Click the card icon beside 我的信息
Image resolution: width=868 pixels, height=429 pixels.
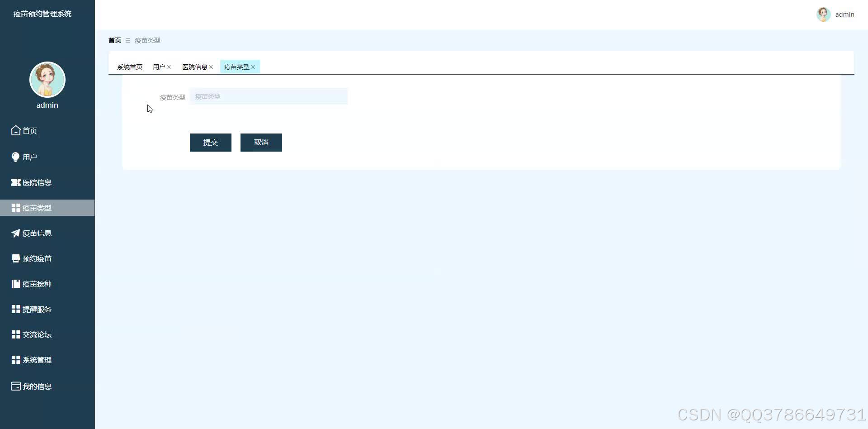(x=16, y=386)
